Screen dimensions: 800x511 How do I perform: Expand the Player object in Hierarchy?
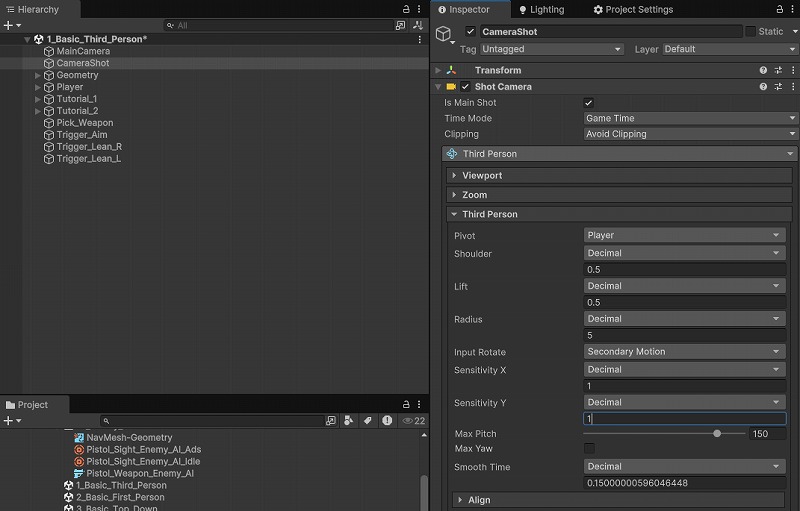37,87
